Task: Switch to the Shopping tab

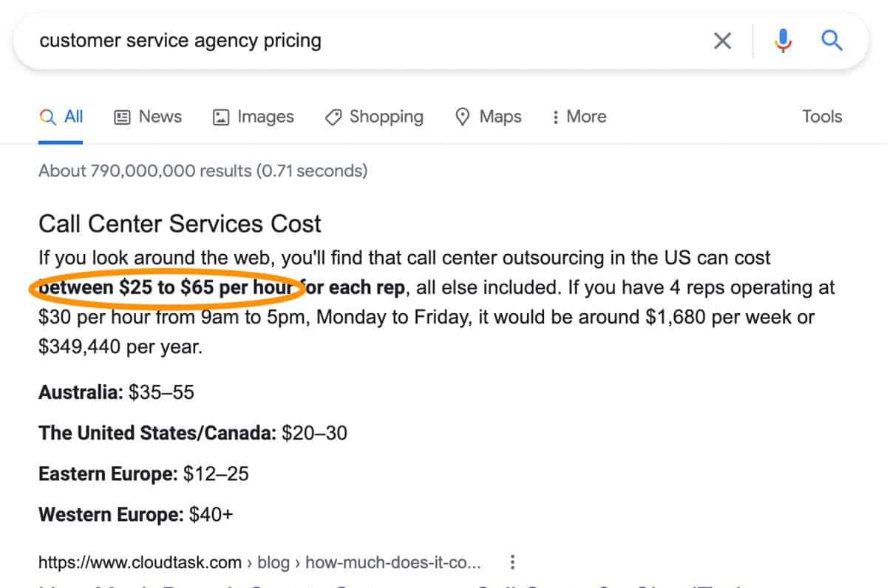Action: click(388, 117)
